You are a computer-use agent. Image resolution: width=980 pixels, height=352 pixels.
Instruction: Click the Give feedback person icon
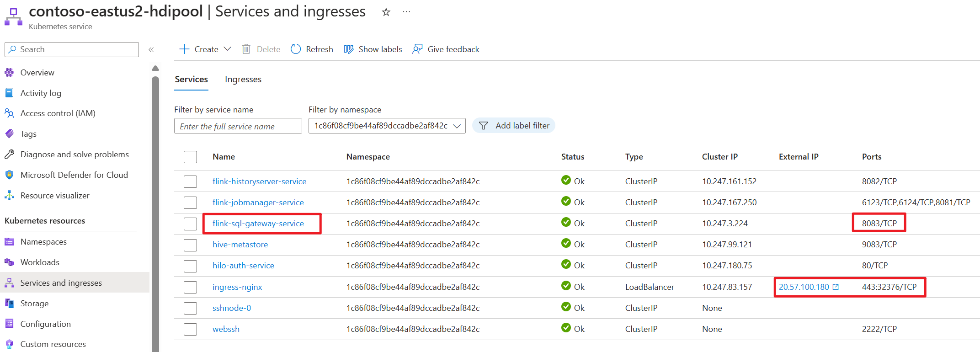click(417, 49)
